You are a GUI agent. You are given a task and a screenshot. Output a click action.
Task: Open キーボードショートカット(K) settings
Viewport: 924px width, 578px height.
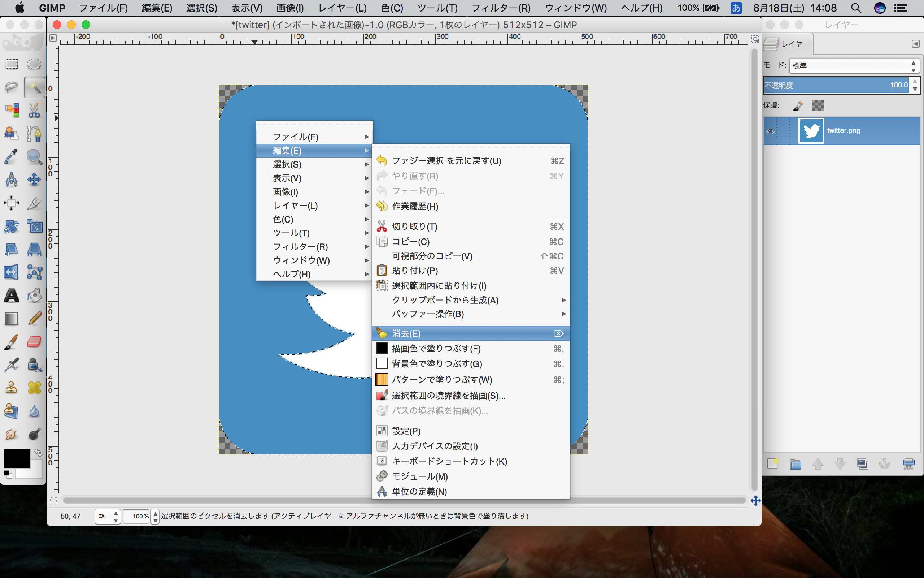click(x=471, y=461)
